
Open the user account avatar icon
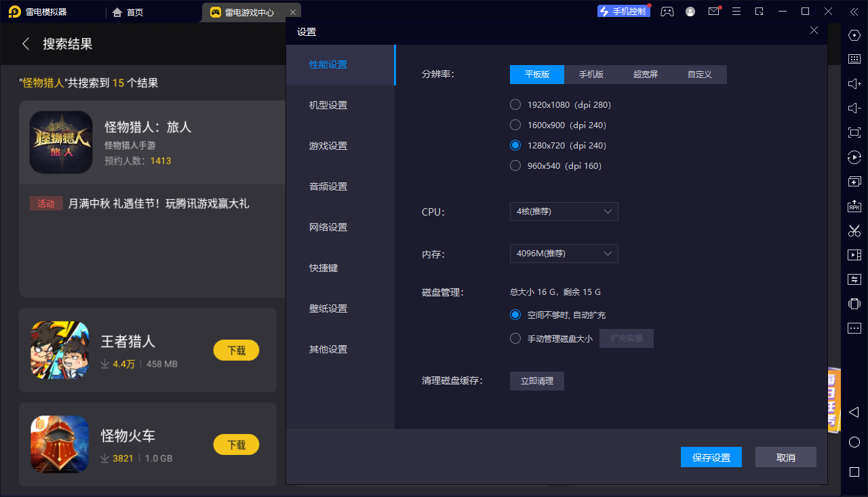tap(690, 12)
